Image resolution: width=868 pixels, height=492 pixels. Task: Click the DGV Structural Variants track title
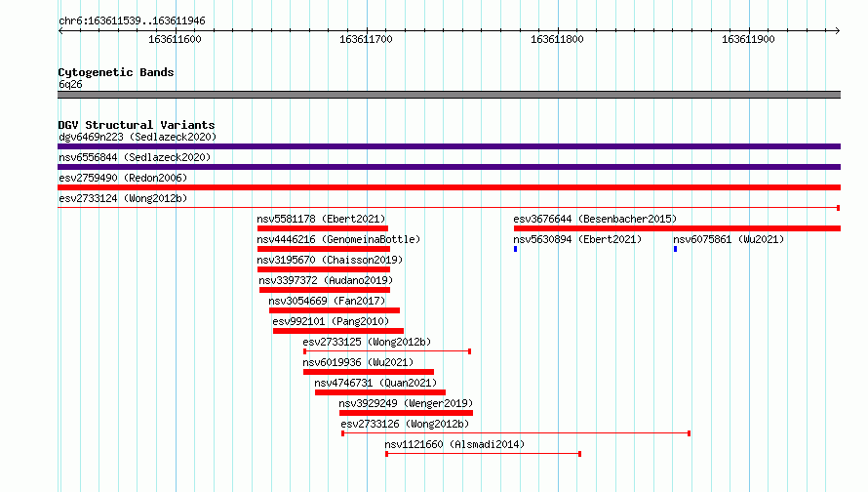[137, 125]
